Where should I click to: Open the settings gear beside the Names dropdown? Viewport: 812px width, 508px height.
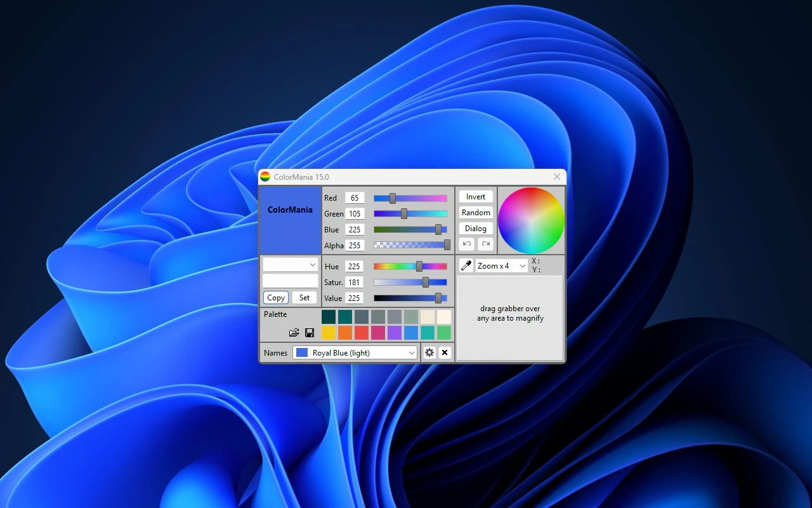(429, 352)
